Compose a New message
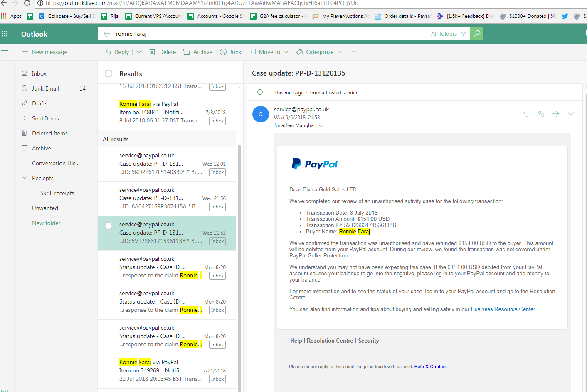The height and width of the screenshot is (392, 587). pos(44,52)
